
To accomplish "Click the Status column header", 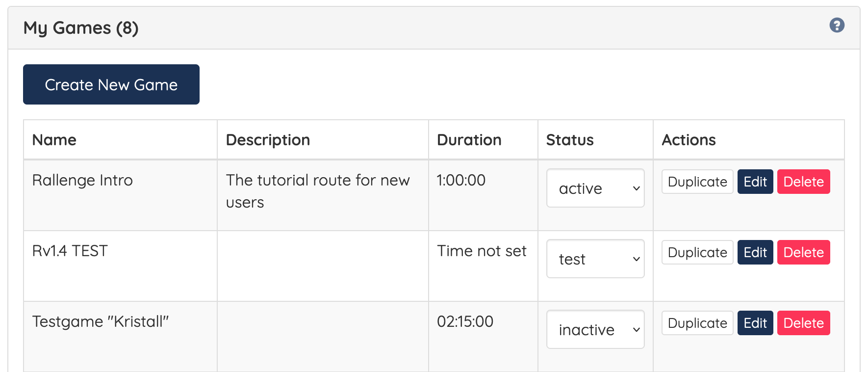I will 570,140.
